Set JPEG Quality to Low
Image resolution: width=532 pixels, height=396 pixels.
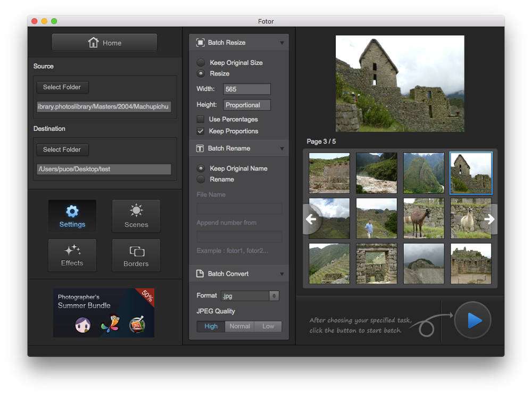pyautogui.click(x=268, y=326)
